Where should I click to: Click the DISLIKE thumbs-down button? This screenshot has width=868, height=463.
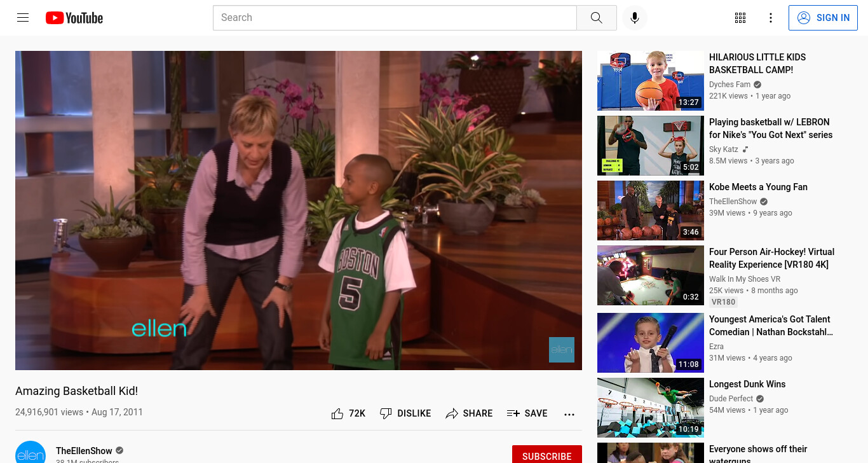pyautogui.click(x=405, y=413)
